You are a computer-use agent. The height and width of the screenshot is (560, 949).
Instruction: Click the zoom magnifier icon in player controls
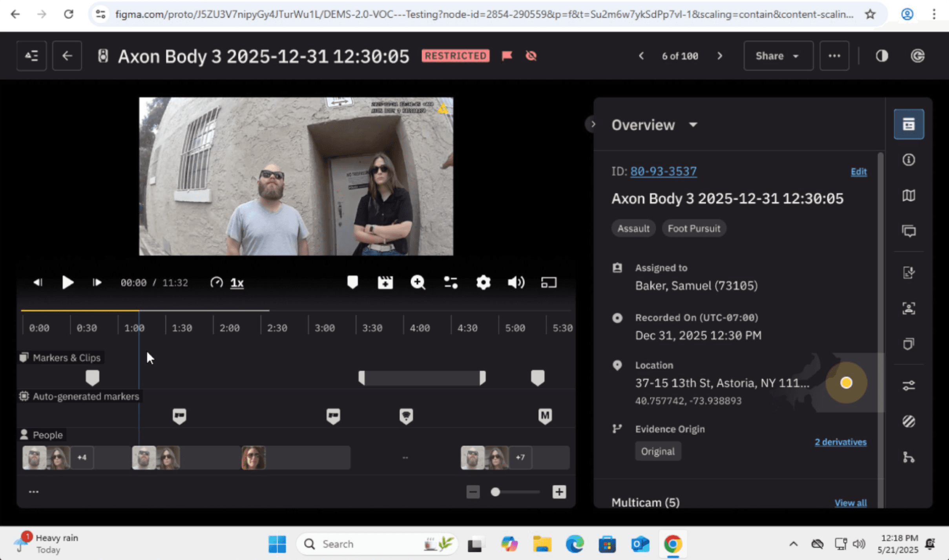[x=418, y=282]
